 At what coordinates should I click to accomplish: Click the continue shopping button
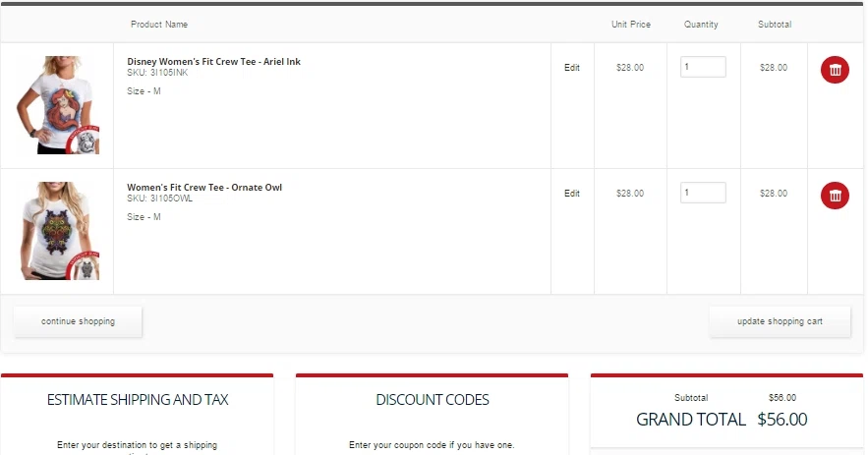(x=78, y=321)
